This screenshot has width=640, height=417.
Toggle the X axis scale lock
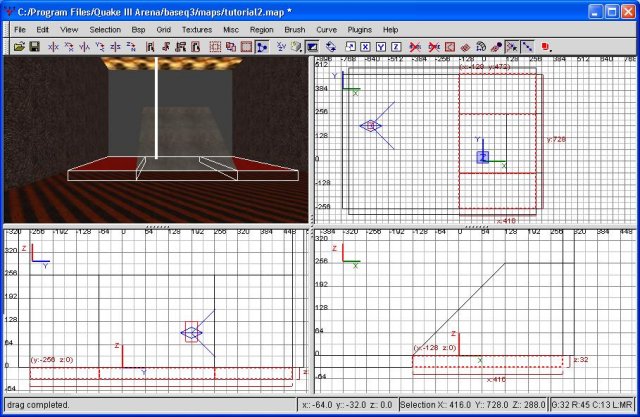pyautogui.click(x=365, y=47)
